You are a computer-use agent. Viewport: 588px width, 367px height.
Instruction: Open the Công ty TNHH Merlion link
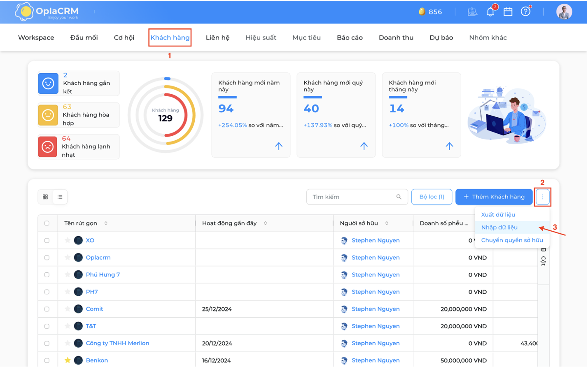[x=117, y=343]
